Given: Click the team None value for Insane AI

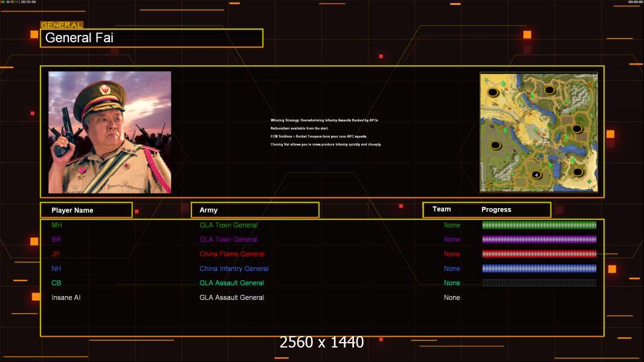Looking at the screenshot, I should (x=452, y=297).
